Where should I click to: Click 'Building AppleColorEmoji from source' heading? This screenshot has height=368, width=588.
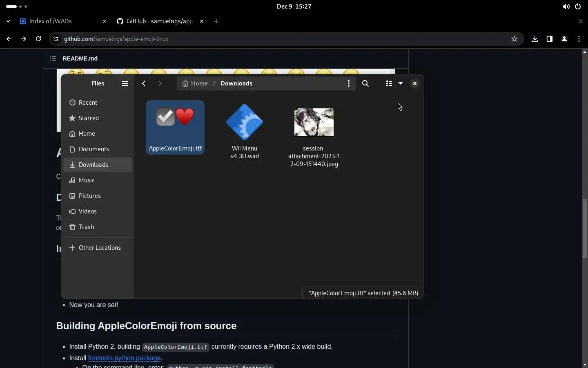tap(146, 326)
